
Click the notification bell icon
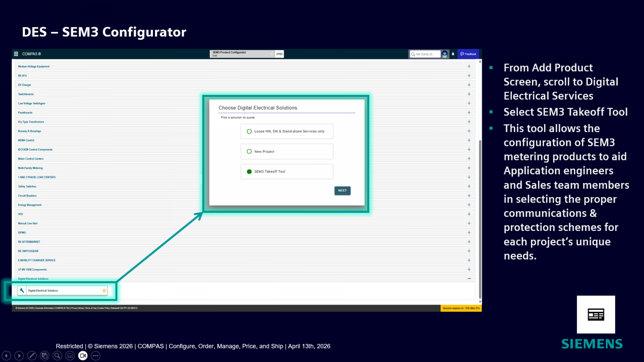point(453,54)
